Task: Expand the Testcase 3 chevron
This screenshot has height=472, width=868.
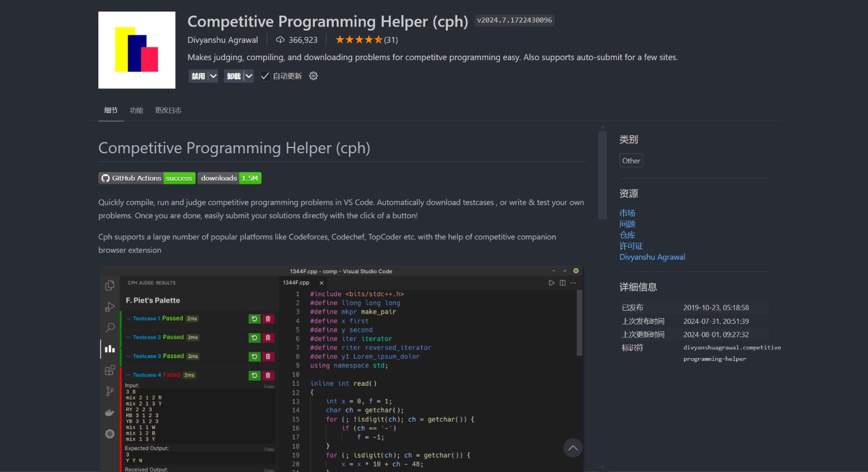Action: click(128, 356)
